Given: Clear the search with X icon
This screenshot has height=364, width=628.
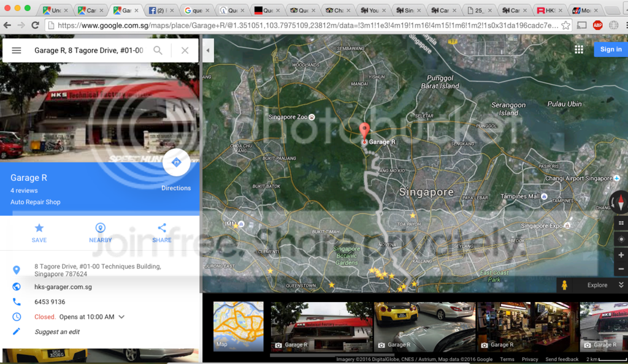Looking at the screenshot, I should (x=185, y=50).
